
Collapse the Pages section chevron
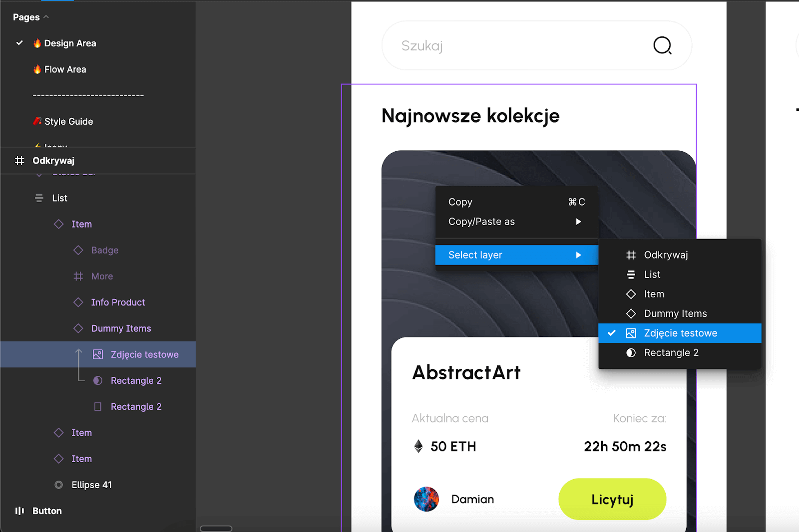pyautogui.click(x=46, y=17)
